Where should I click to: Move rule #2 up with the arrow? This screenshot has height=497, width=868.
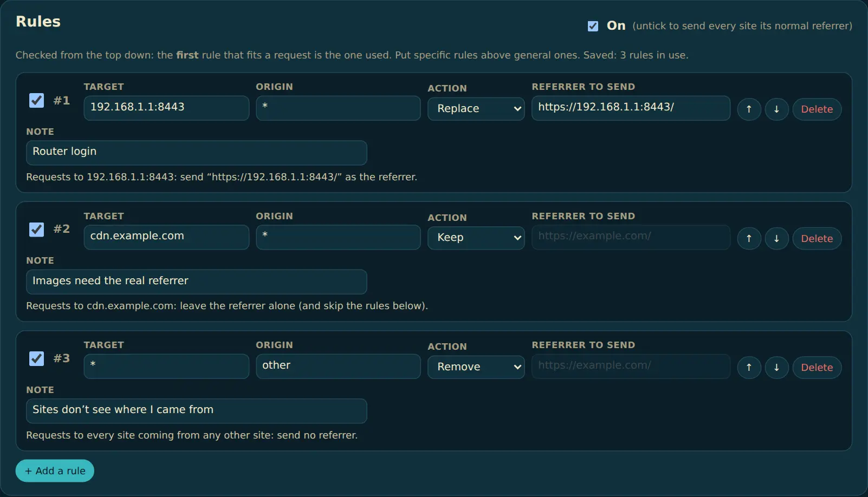[x=749, y=238]
